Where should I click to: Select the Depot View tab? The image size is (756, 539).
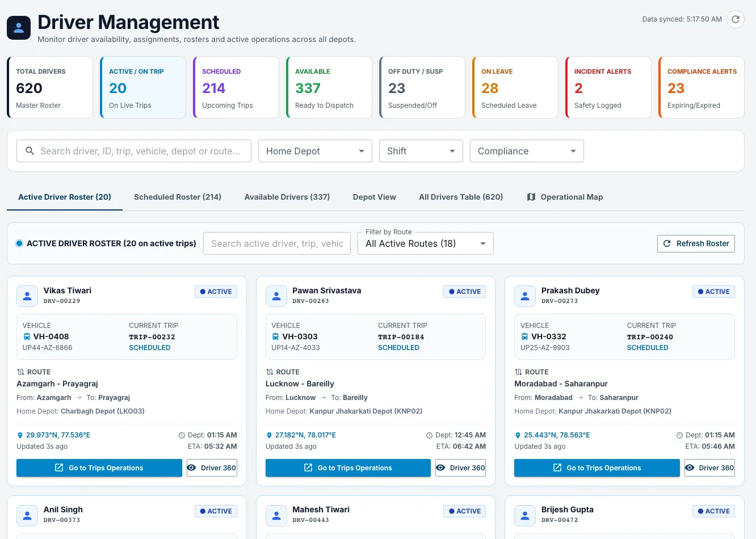pos(375,197)
